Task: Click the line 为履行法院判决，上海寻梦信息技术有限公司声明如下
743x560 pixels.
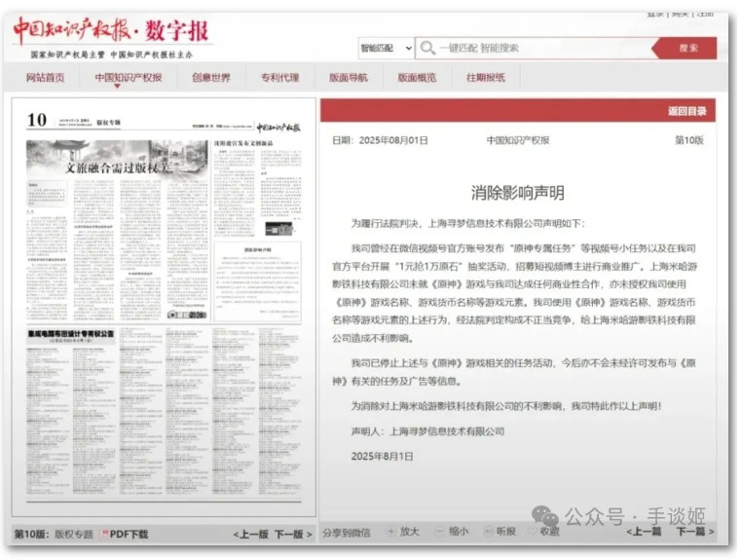Action: coord(468,224)
